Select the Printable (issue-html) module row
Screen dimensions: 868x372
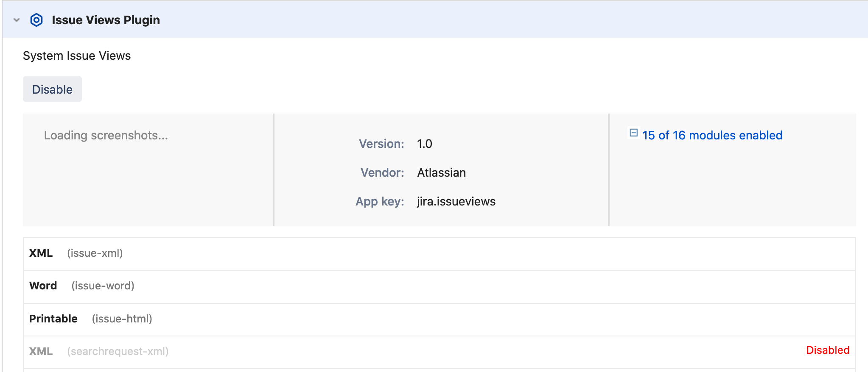tap(440, 319)
